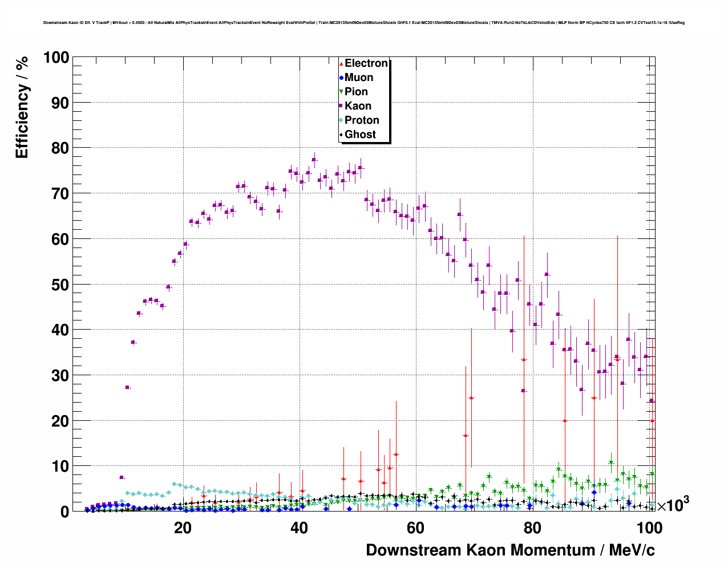Image resolution: width=728 pixels, height=568 pixels.
Task: Click the black diamond Ghost legend marker
Action: 341,135
